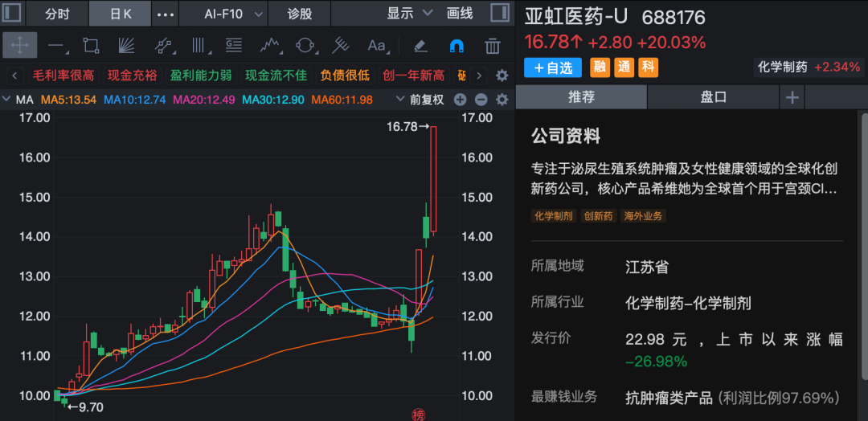Screen dimensions: 868x421
Task: Pick the rectangle drawing tool
Action: (x=91, y=45)
